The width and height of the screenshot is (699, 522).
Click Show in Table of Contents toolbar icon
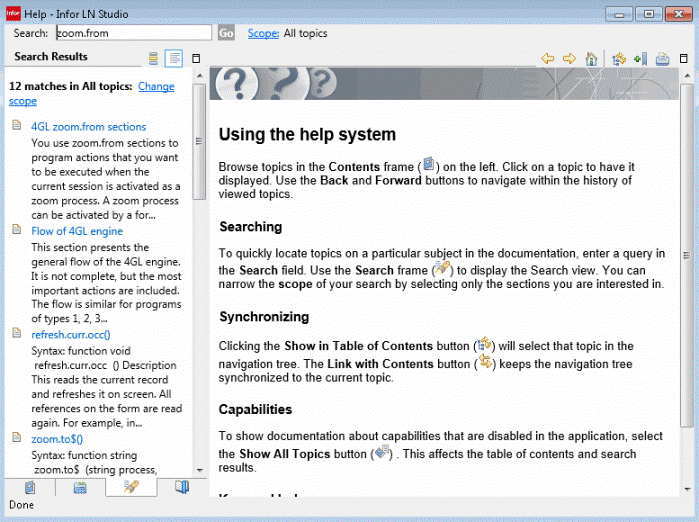click(x=620, y=59)
